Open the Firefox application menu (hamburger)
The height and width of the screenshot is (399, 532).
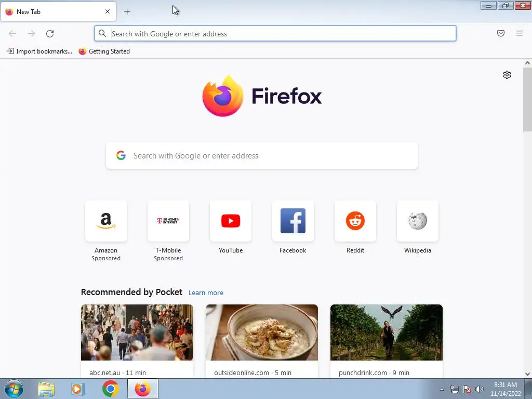[x=519, y=33]
